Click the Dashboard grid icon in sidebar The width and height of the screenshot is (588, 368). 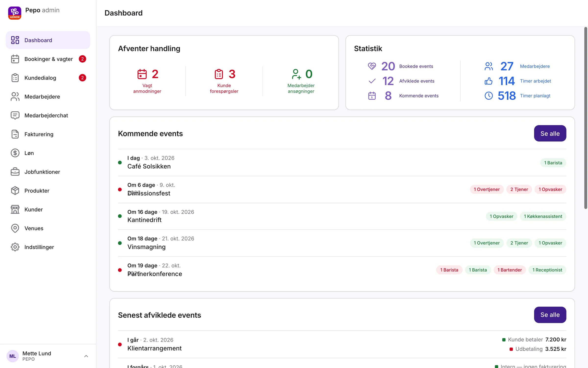(15, 40)
